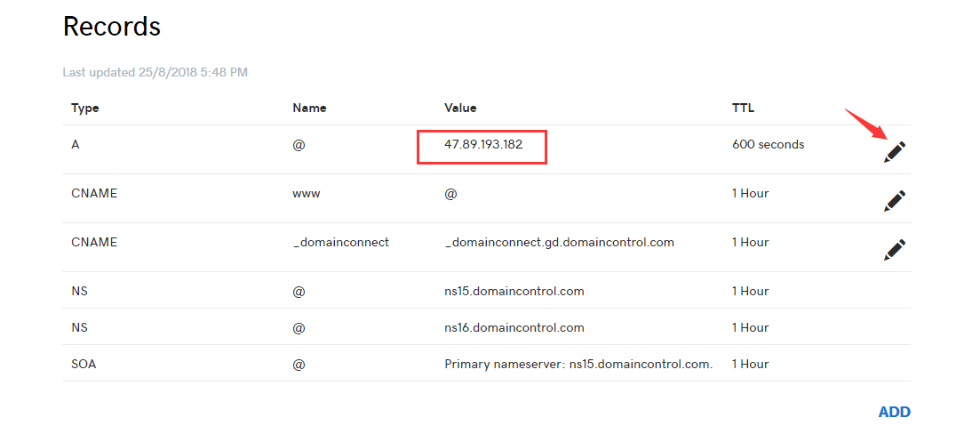The height and width of the screenshot is (442, 980).
Task: Select the ns16.domaincontrol.com NS value
Action: (x=514, y=327)
